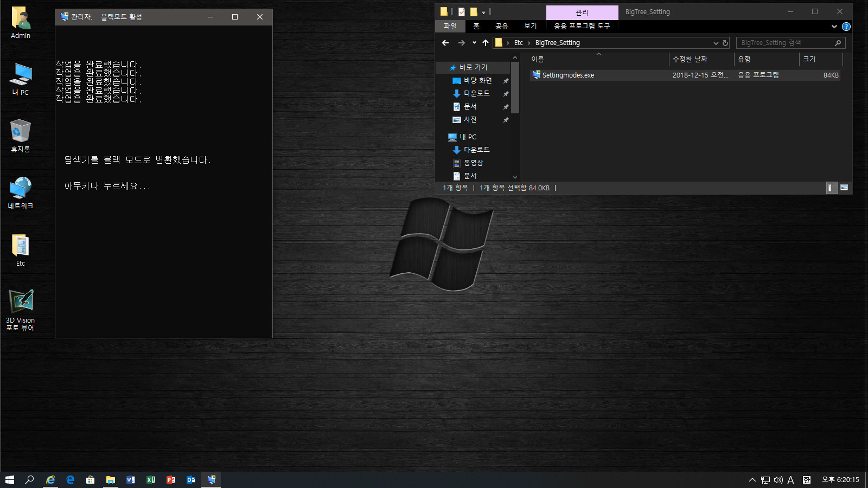The width and height of the screenshot is (868, 488).
Task: Open Internet Explorer from taskbar
Action: pyautogui.click(x=50, y=480)
